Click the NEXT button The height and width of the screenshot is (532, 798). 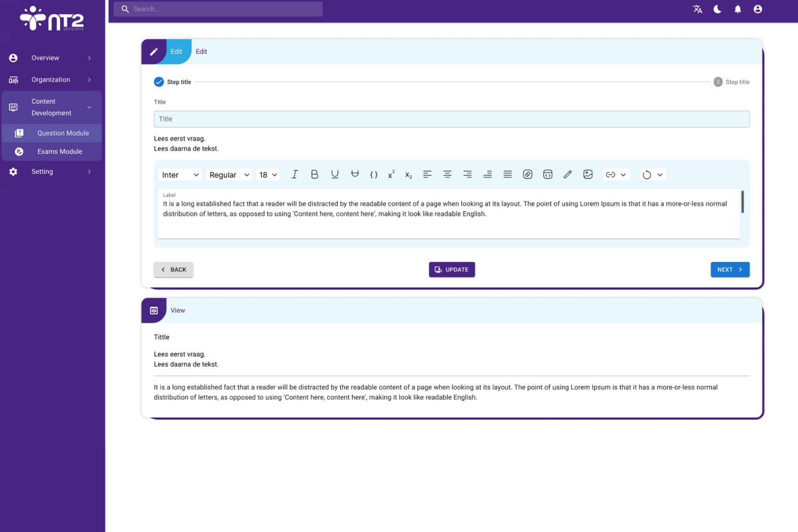point(730,270)
